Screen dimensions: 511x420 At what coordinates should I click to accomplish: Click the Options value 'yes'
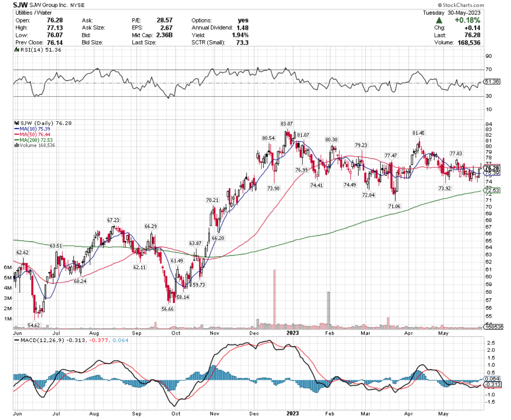pos(243,20)
